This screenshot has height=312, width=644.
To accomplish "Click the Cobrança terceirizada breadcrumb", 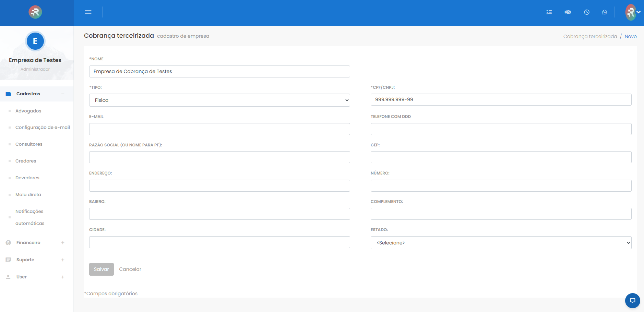I will pyautogui.click(x=590, y=36).
